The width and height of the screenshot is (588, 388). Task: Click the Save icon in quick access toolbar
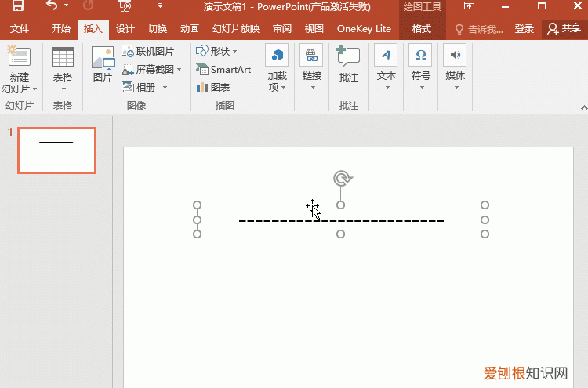pyautogui.click(x=17, y=6)
